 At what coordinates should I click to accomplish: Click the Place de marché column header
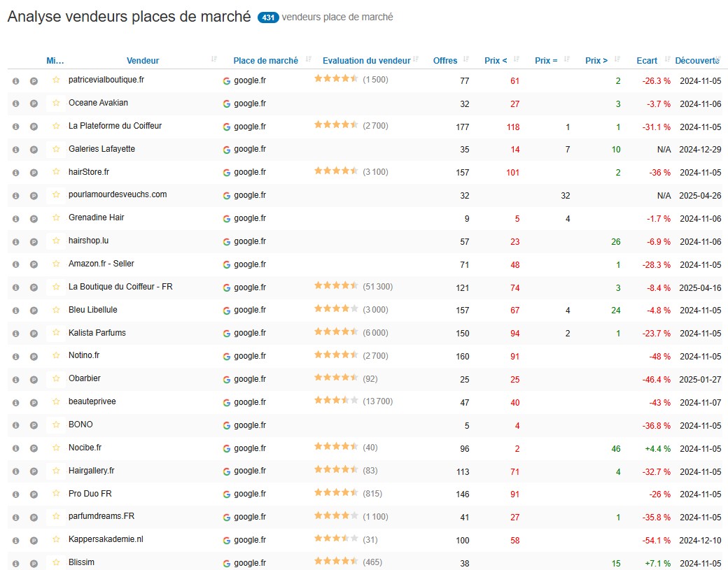265,61
